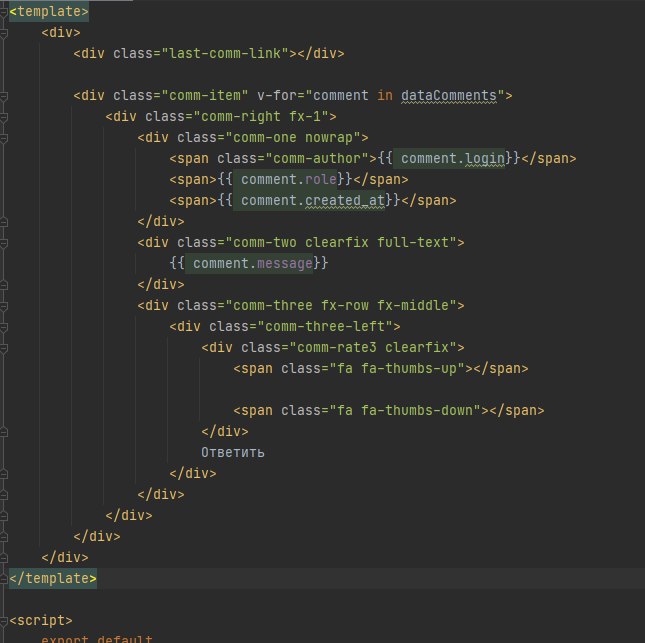Place cursor in "comm-one nowrap" class value

(x=293, y=137)
